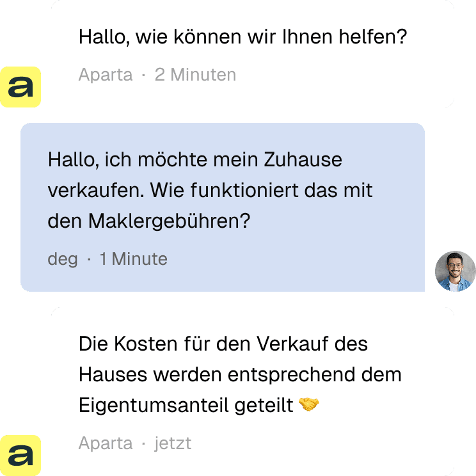
Task: Click the text "den Maklergebühren?"
Action: point(148,221)
